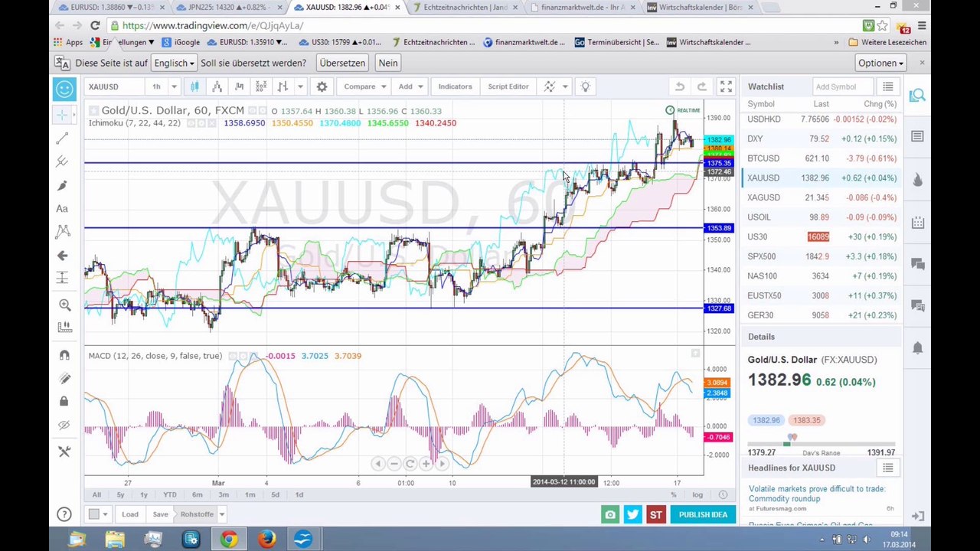Click the Indicators button
This screenshot has height=551, width=980.
[x=455, y=86]
